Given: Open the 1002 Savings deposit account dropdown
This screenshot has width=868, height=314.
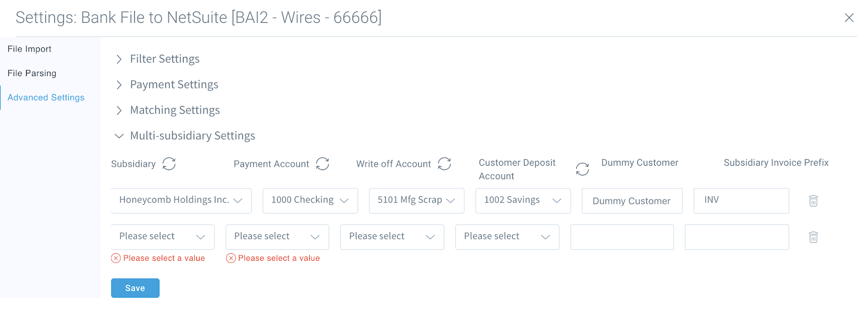Looking at the screenshot, I should 523,200.
